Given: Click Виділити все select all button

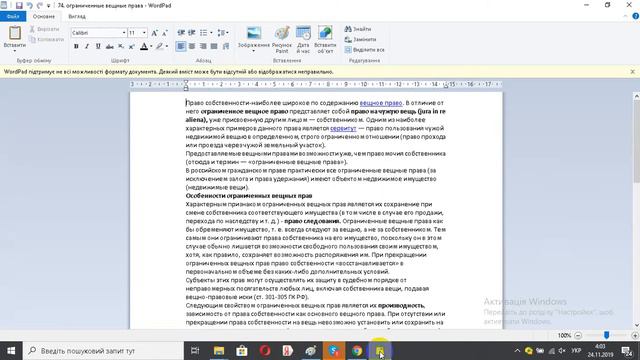Looking at the screenshot, I should pyautogui.click(x=364, y=49).
